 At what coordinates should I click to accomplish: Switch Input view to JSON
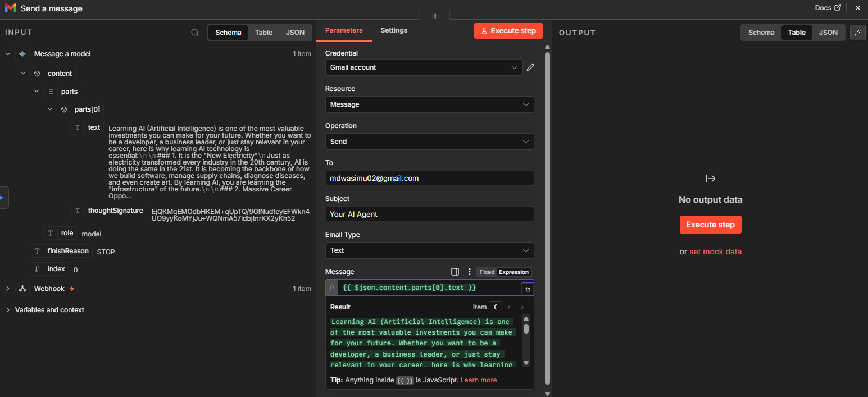click(296, 33)
